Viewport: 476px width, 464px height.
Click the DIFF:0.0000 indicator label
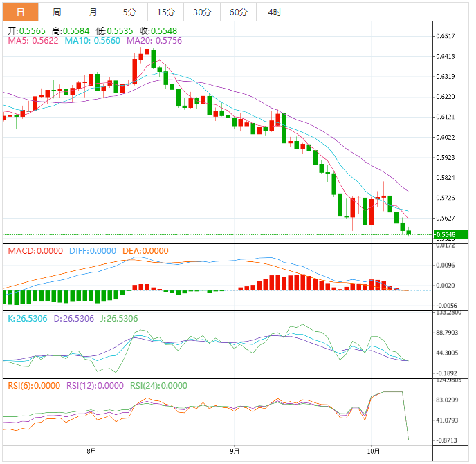pos(93,251)
